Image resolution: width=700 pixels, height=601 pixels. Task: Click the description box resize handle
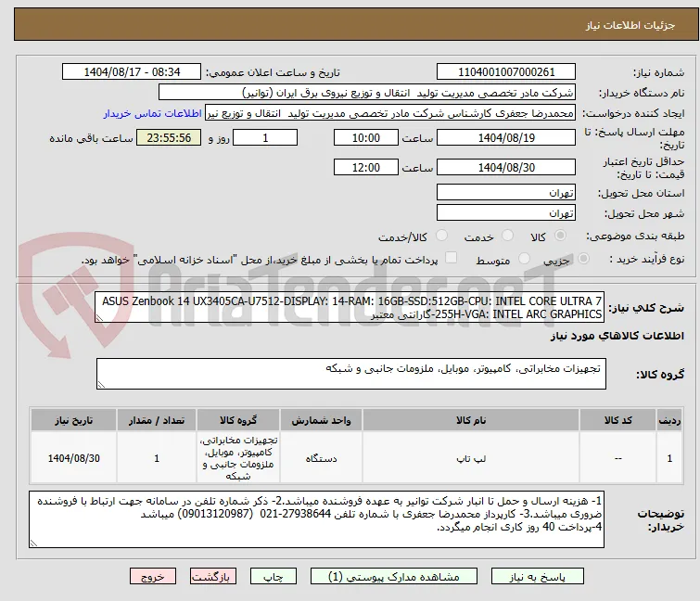pyautogui.click(x=99, y=317)
